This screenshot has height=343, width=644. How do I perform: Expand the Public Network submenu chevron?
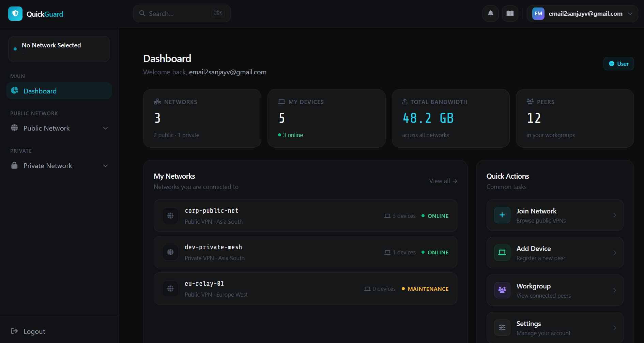click(105, 128)
